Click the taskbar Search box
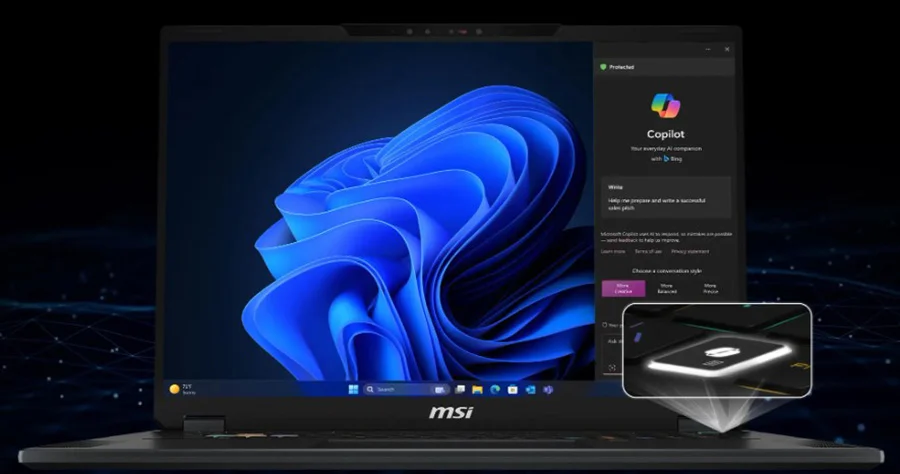This screenshot has width=900, height=474. click(405, 390)
